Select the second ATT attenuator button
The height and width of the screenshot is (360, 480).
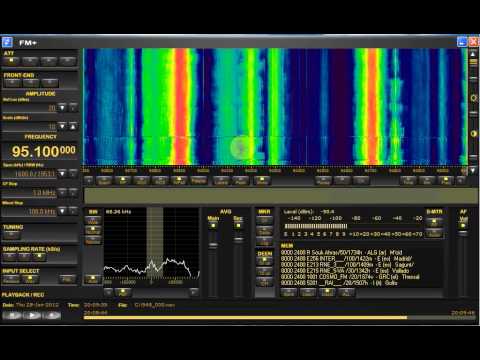tap(30, 61)
